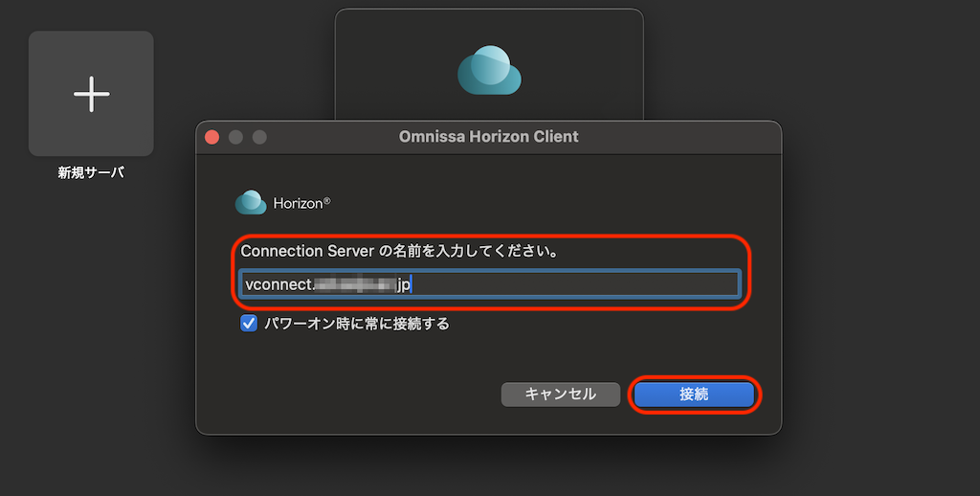The image size is (980, 496).
Task: Click the Omnissa Horizon Client title text
Action: pos(489,136)
